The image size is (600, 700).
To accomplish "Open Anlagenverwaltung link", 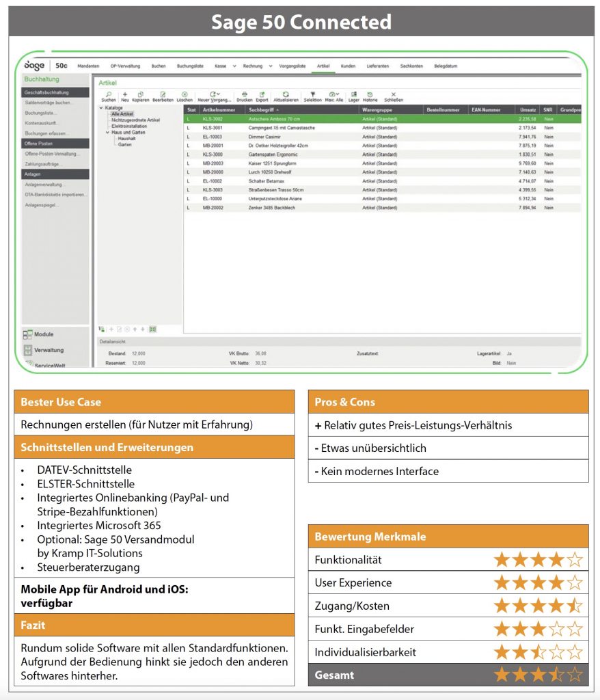I will (44, 185).
